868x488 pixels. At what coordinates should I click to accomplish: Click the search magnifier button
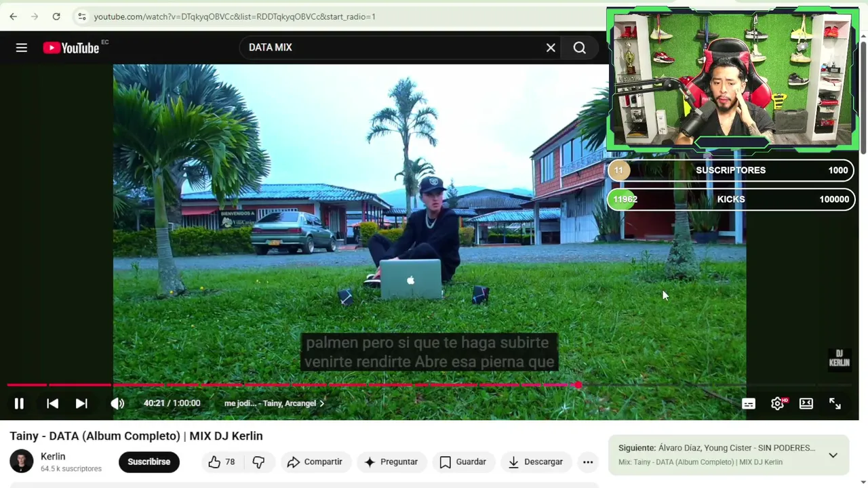[x=580, y=47]
